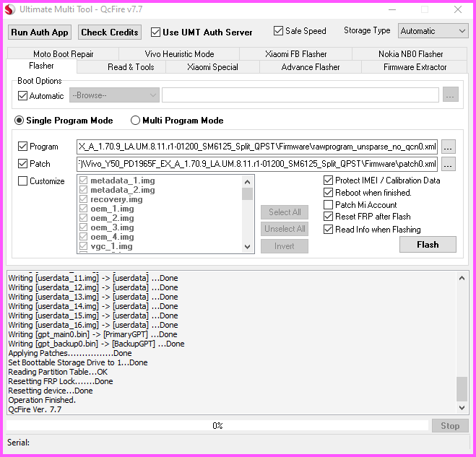The height and width of the screenshot is (457, 476).
Task: Toggle the Program checkbox
Action: (23, 147)
